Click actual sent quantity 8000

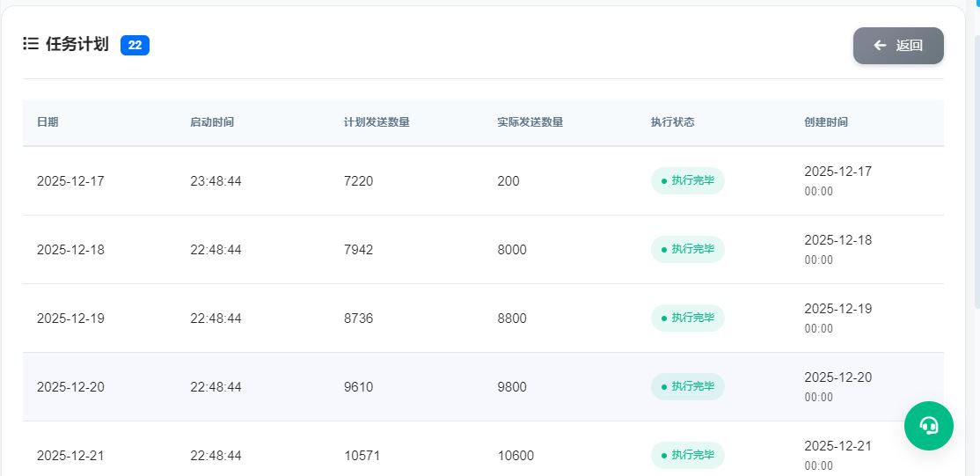(512, 250)
